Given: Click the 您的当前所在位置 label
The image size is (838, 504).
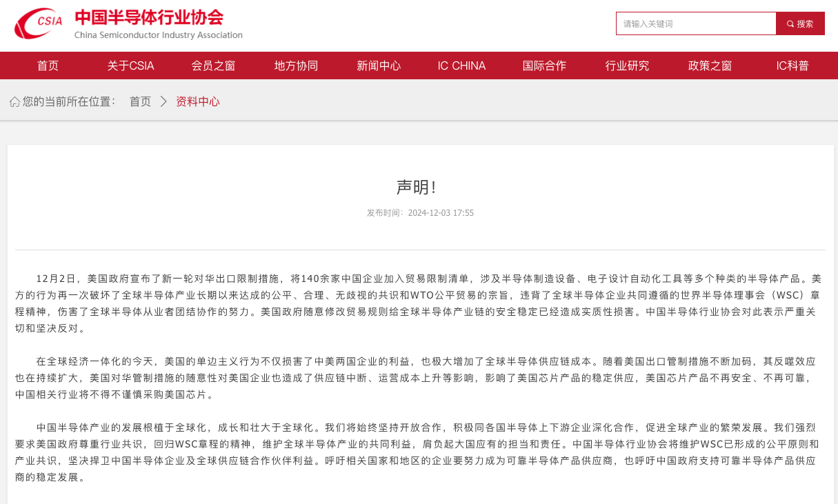Looking at the screenshot, I should [69, 101].
